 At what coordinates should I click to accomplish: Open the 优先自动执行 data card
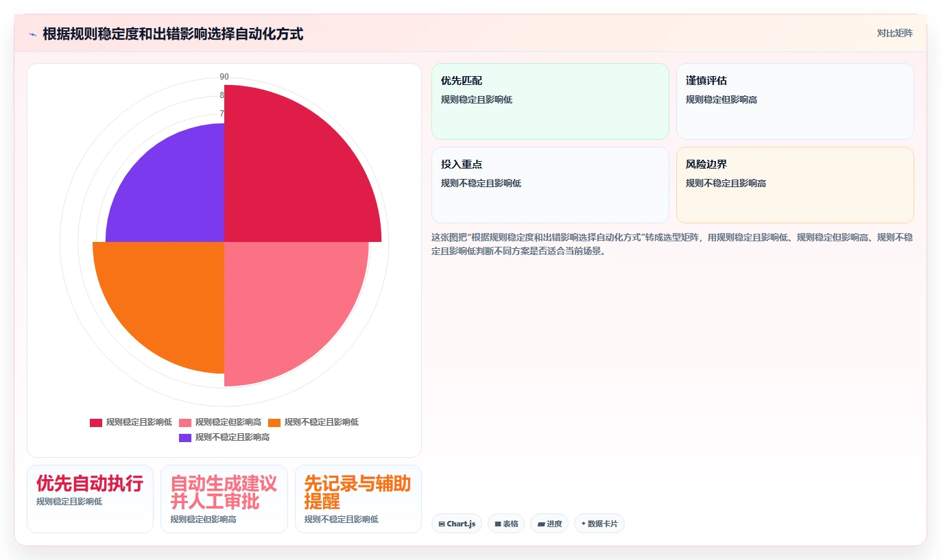pyautogui.click(x=90, y=499)
